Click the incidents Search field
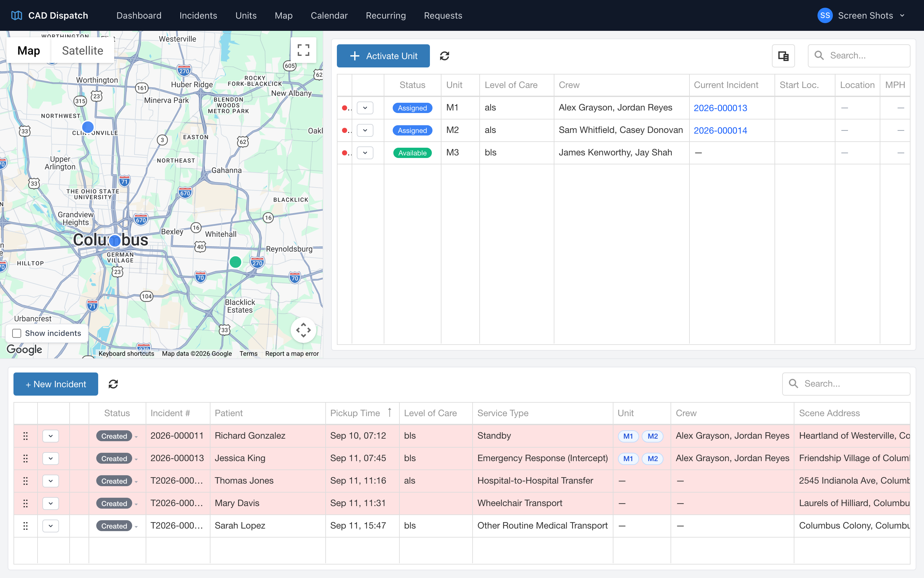 tap(846, 384)
